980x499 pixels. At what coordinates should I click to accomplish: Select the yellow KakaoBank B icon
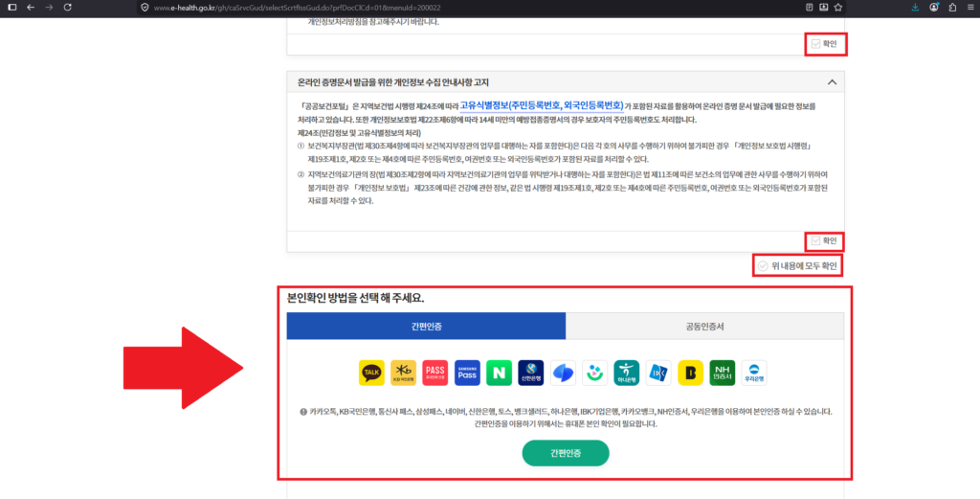690,373
